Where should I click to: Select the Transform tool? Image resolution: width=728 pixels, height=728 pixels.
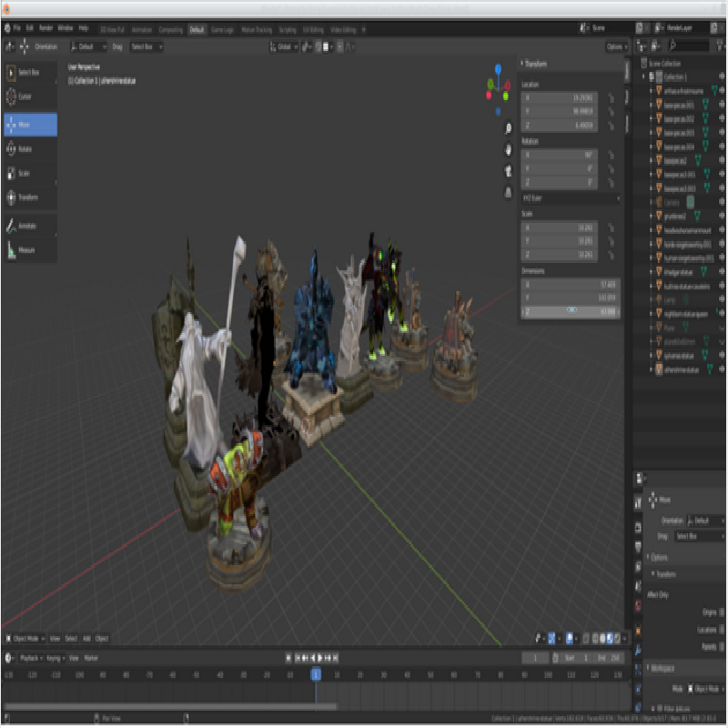(x=30, y=197)
